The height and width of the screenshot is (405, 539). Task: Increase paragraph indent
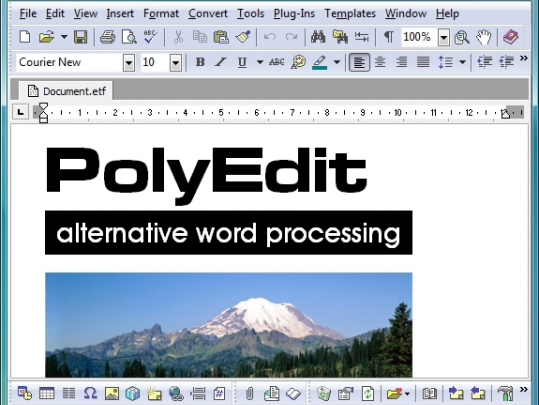[x=506, y=62]
